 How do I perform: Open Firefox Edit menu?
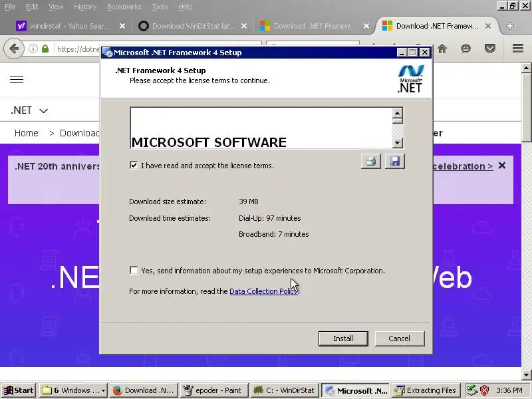tap(32, 7)
